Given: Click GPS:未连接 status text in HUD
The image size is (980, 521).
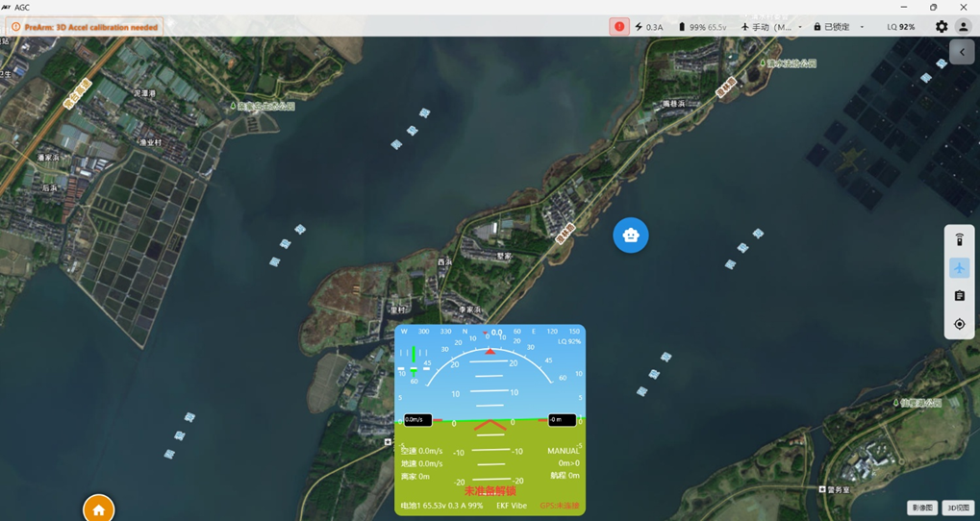Looking at the screenshot, I should (x=560, y=506).
